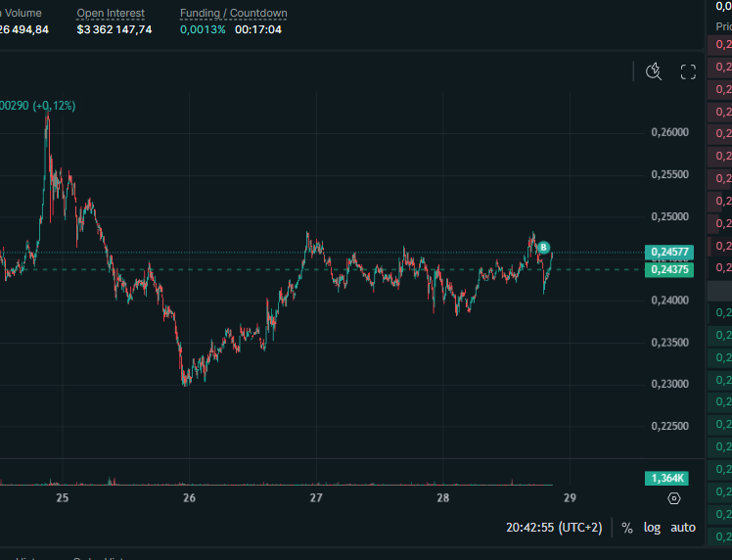This screenshot has height=560, width=732.
Task: Click current price label 0,24577
Action: [669, 253]
